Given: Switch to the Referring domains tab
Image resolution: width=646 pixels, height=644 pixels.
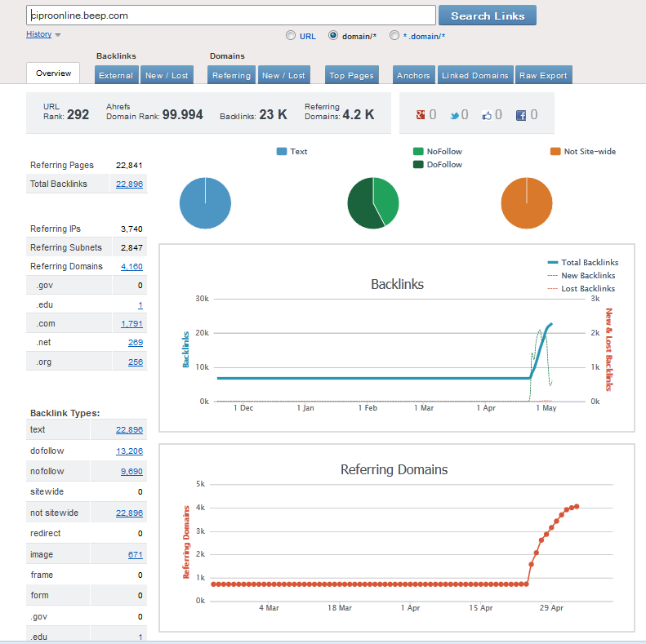Looking at the screenshot, I should pyautogui.click(x=231, y=75).
